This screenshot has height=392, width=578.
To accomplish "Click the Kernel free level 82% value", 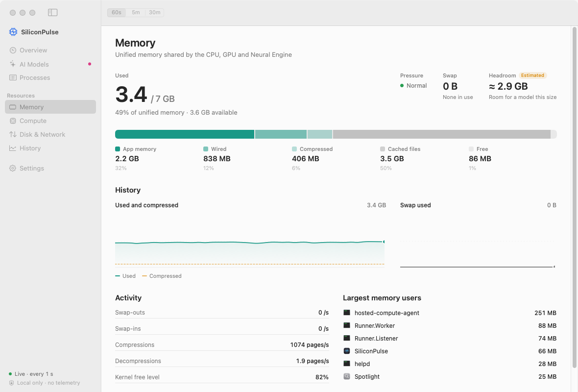I will [x=322, y=377].
